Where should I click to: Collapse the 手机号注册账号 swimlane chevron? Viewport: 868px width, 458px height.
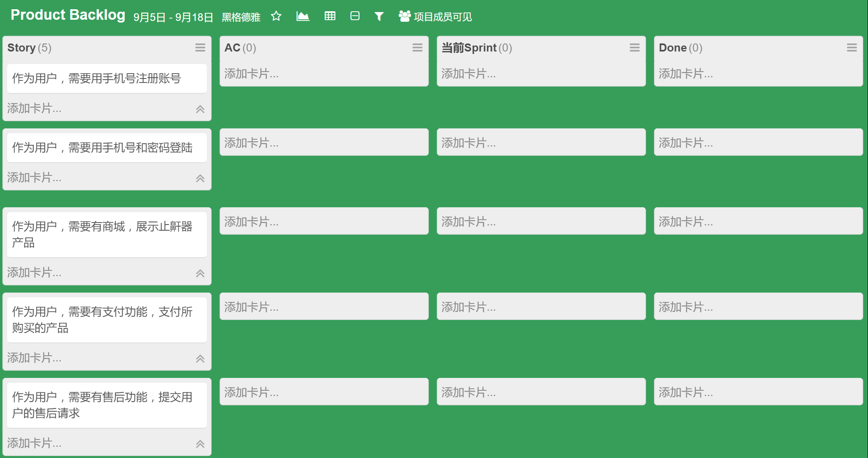pos(200,109)
